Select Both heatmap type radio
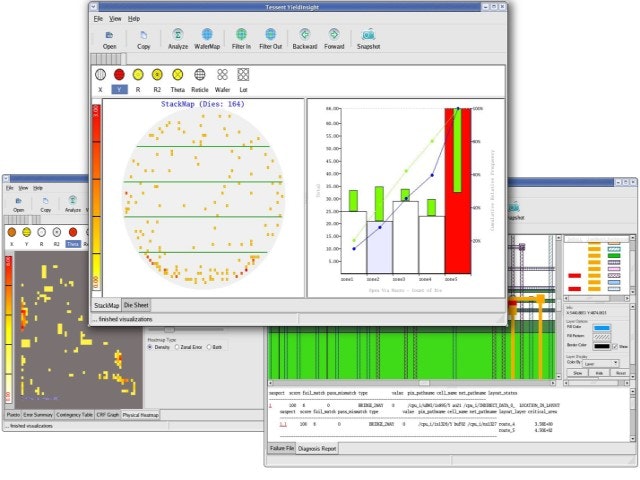 [x=209, y=347]
